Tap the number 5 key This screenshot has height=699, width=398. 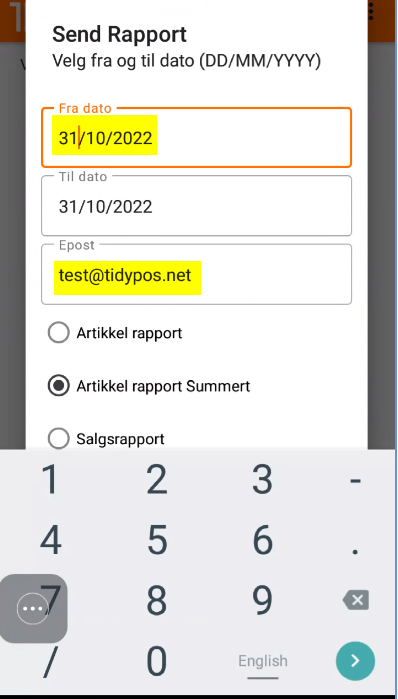point(157,540)
